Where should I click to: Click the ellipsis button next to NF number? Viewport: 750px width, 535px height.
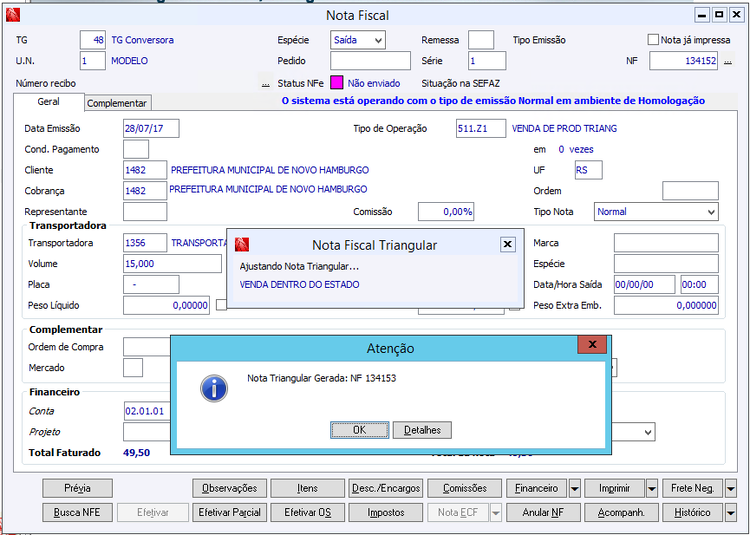point(728,61)
